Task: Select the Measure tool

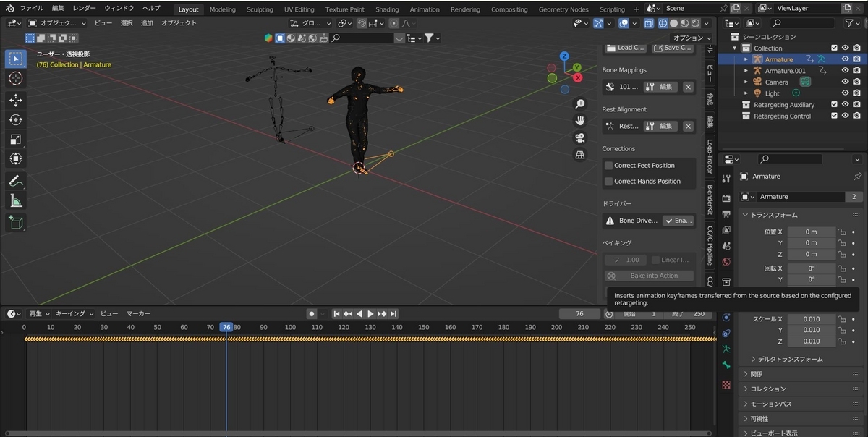Action: pos(15,201)
